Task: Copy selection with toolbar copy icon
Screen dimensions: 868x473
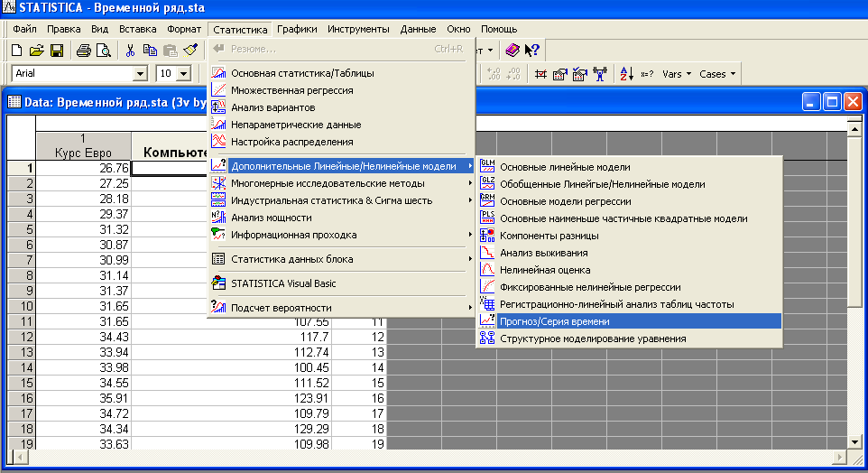Action: (150, 51)
